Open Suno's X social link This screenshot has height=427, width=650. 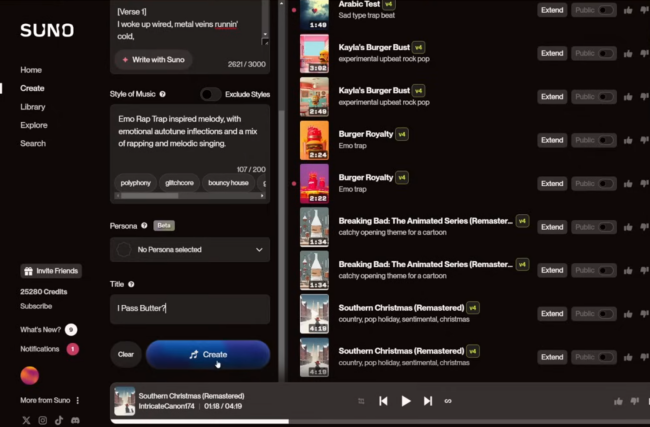click(26, 420)
